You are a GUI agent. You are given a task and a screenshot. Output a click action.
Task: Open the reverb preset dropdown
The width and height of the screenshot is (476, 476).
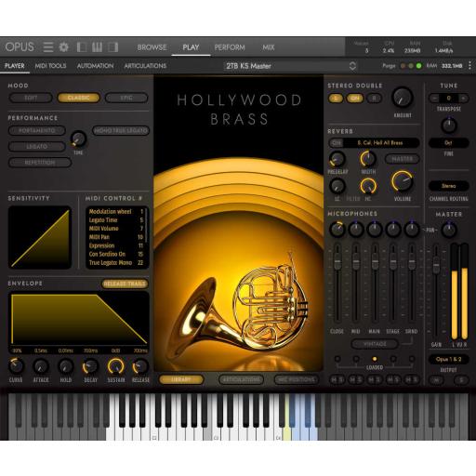[x=380, y=143]
